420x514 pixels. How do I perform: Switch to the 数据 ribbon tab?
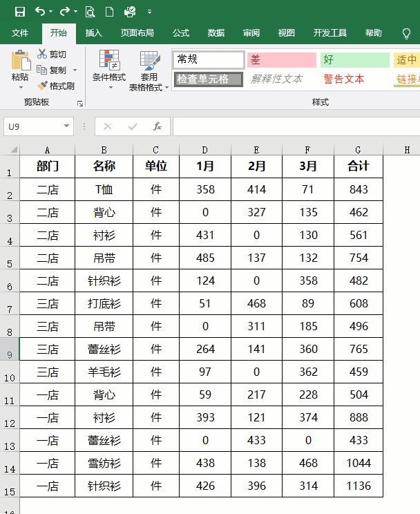(x=216, y=32)
